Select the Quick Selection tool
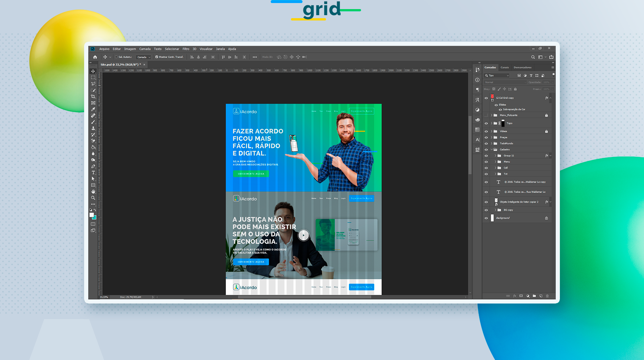The image size is (644, 360). (93, 90)
